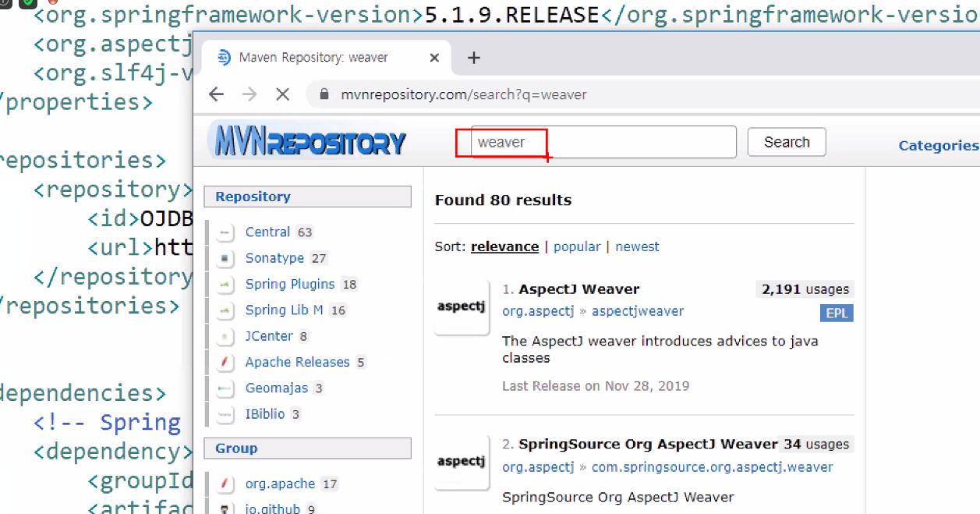The image size is (980, 514).
Task: Click the Search button
Action: 787,142
